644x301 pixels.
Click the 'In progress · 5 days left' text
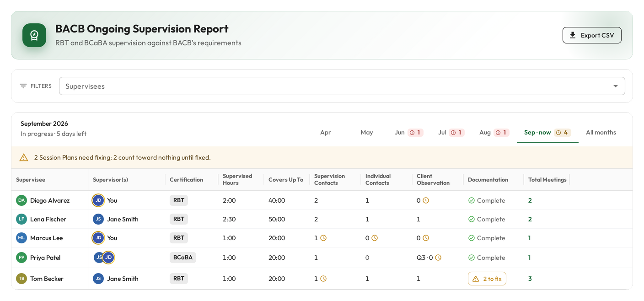(x=54, y=134)
